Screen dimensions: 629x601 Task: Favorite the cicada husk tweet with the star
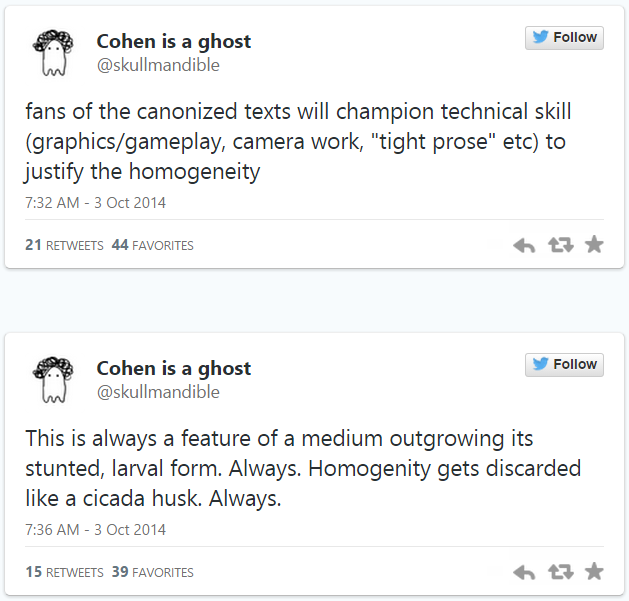coord(594,571)
